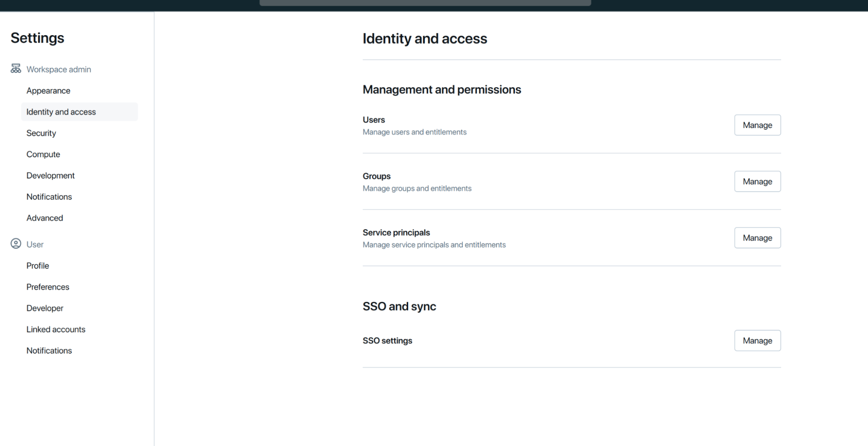
Task: Go to user Preferences
Action: (48, 287)
